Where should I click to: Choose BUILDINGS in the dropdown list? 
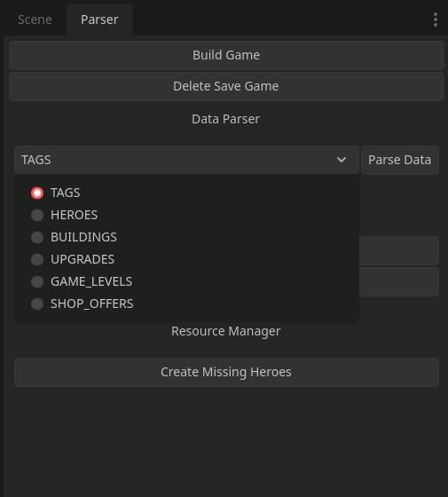(x=186, y=237)
